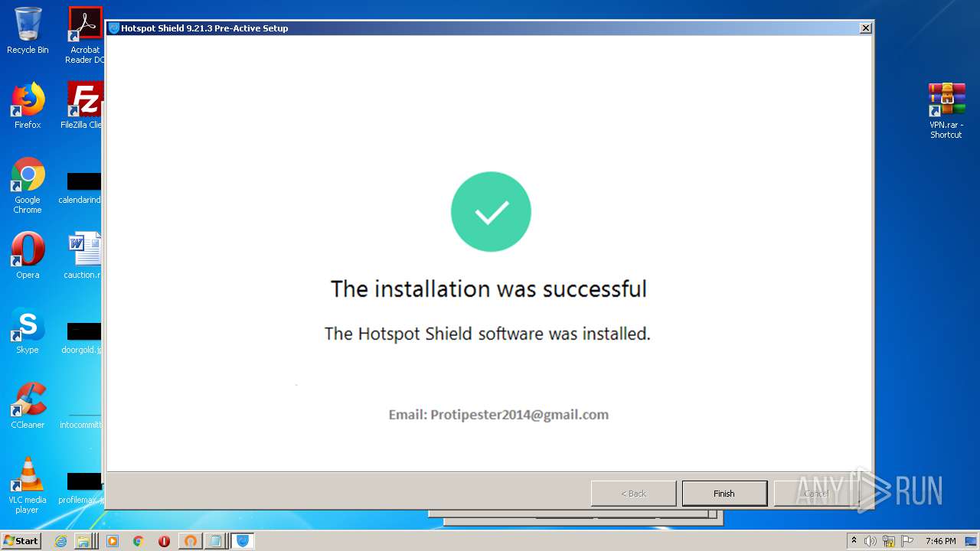Click 'The installation was successful' heading

tap(488, 289)
